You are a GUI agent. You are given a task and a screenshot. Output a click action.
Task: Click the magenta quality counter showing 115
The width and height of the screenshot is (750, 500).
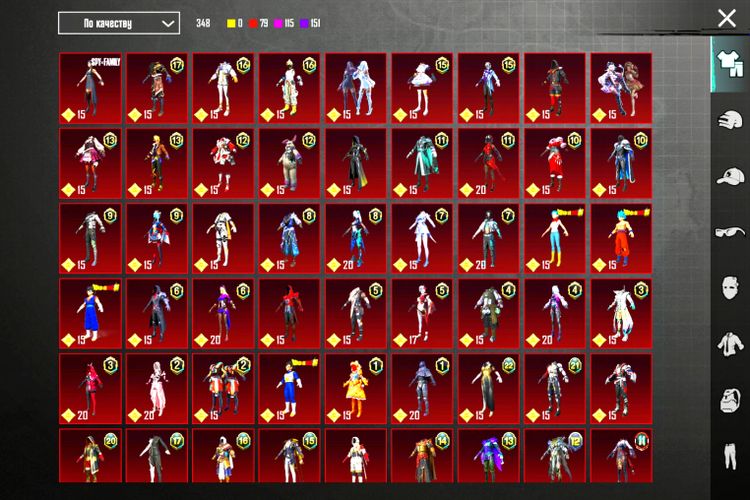[x=285, y=23]
